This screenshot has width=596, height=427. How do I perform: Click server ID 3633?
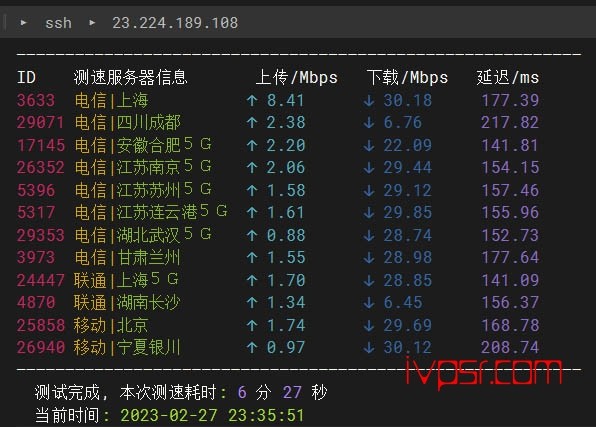click(36, 100)
